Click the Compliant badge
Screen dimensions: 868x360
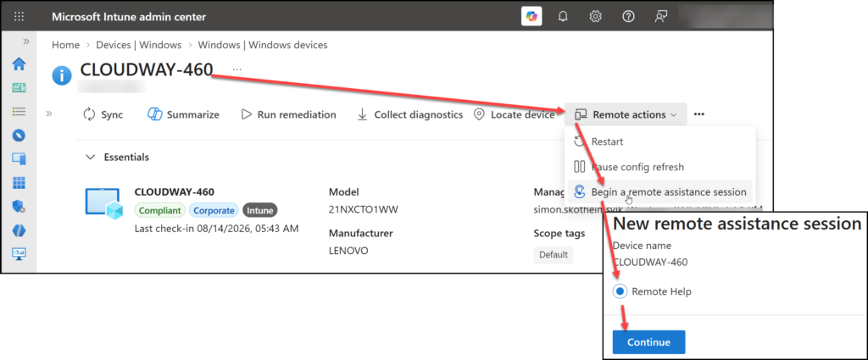coord(160,210)
